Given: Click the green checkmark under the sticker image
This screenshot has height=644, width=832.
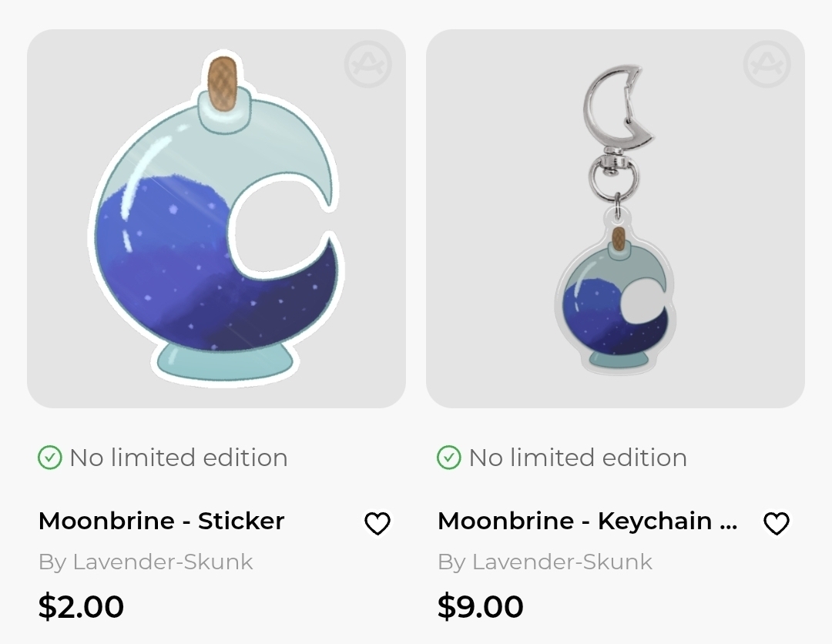Looking at the screenshot, I should (50, 458).
